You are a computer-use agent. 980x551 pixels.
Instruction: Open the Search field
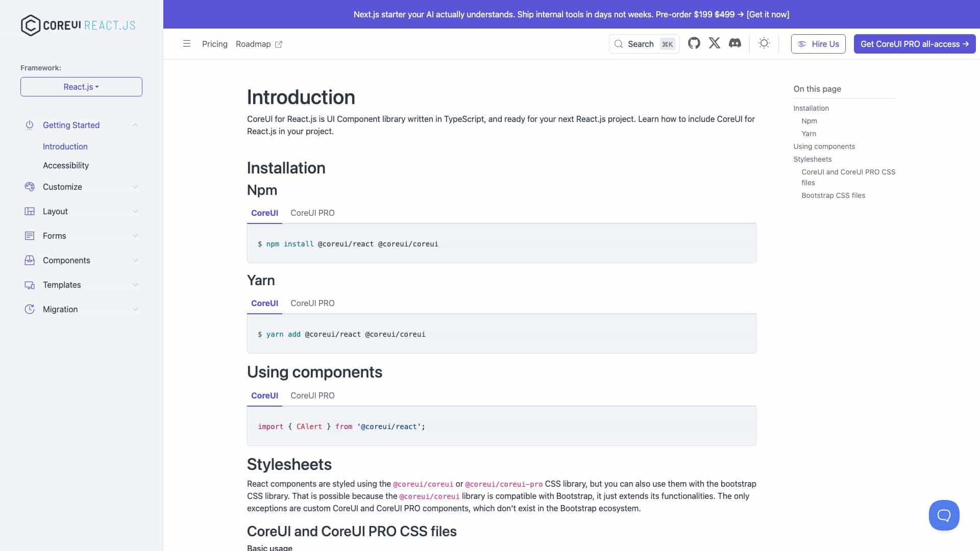644,44
